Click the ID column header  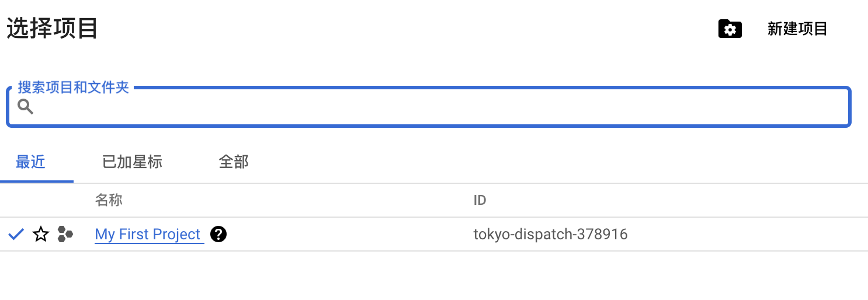(480, 201)
